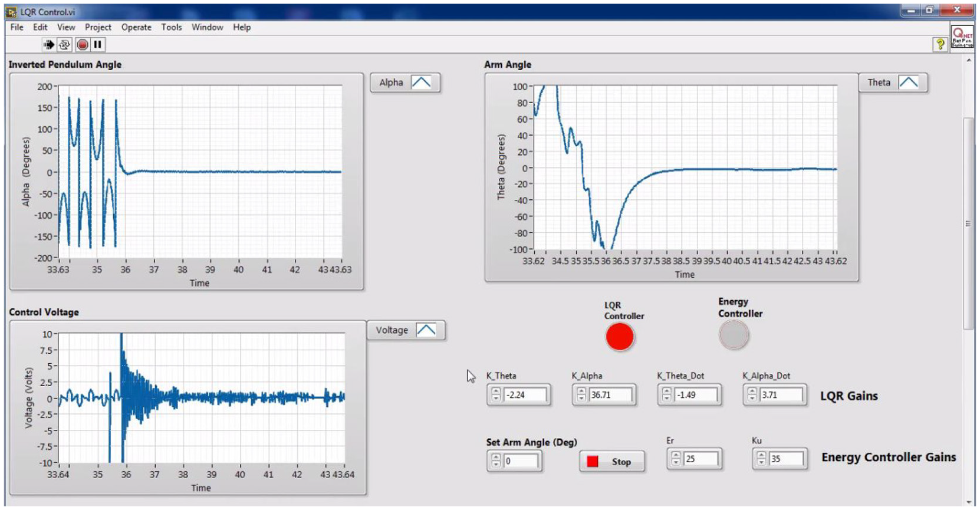
Task: Click the Set Arm Angle stepper arrows
Action: [x=496, y=460]
